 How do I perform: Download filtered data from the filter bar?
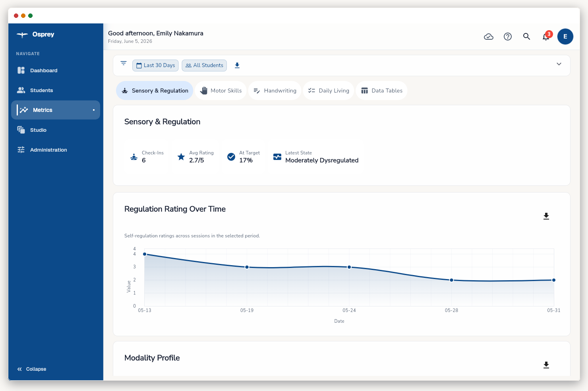point(237,65)
